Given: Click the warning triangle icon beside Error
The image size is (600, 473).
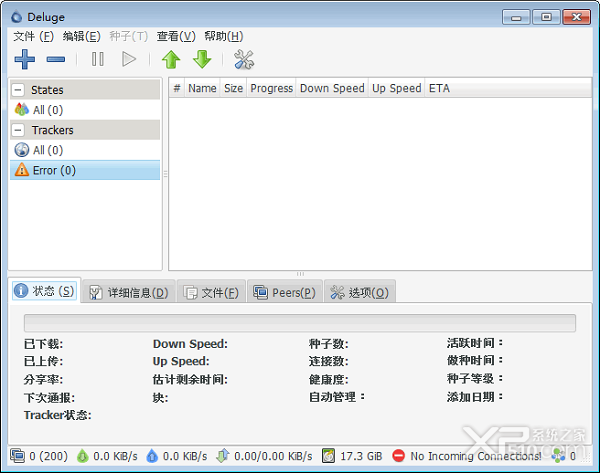Looking at the screenshot, I should pos(22,170).
